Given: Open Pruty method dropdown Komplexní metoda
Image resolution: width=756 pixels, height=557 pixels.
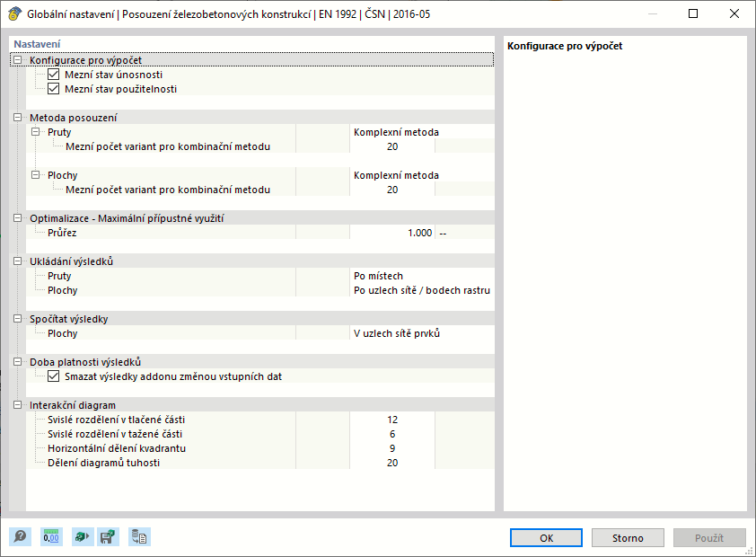Looking at the screenshot, I should coord(422,132).
